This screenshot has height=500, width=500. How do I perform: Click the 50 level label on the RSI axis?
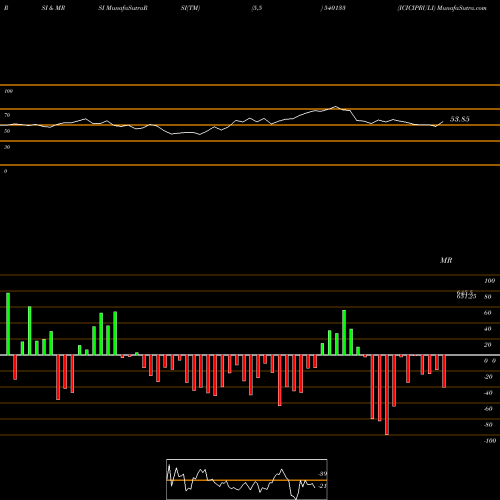coord(7,131)
